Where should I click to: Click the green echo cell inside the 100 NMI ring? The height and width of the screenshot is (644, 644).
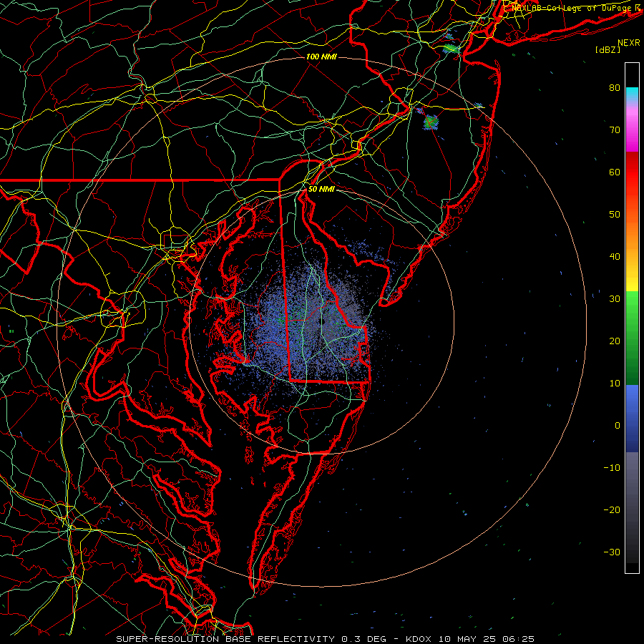click(431, 122)
